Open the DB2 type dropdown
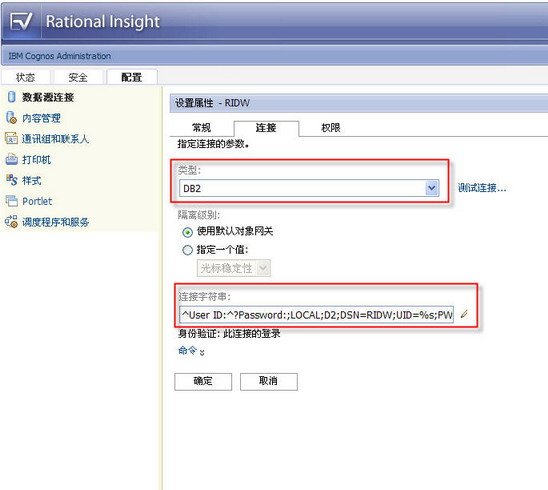This screenshot has width=548, height=490. coord(309,188)
